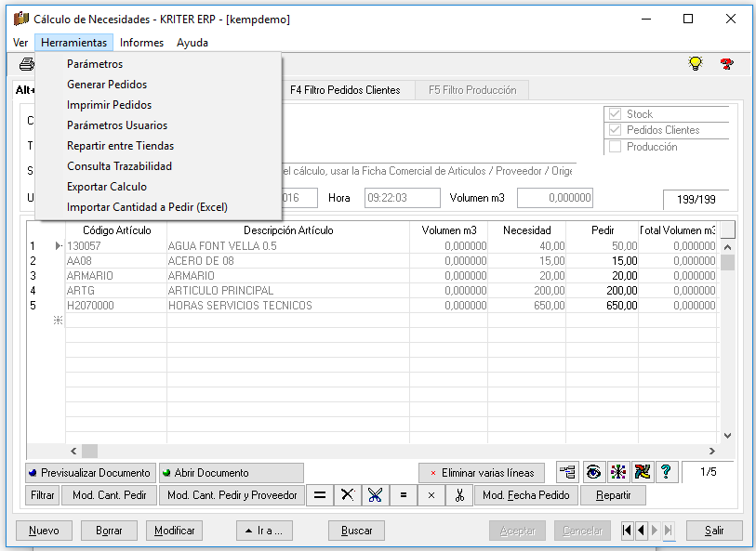Choose Generar Pedidos menu entry
The width and height of the screenshot is (756, 551).
pyautogui.click(x=159, y=85)
